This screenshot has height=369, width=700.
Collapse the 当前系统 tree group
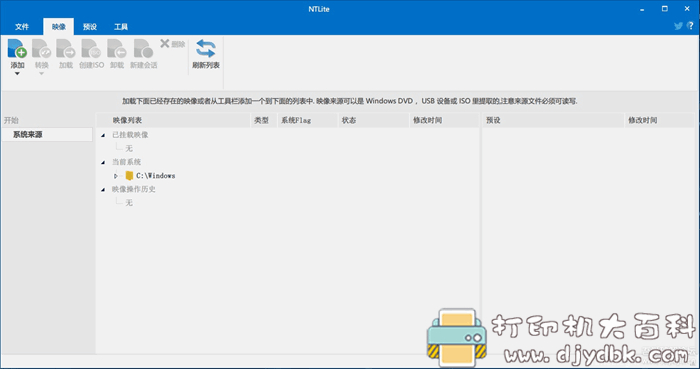pyautogui.click(x=103, y=162)
